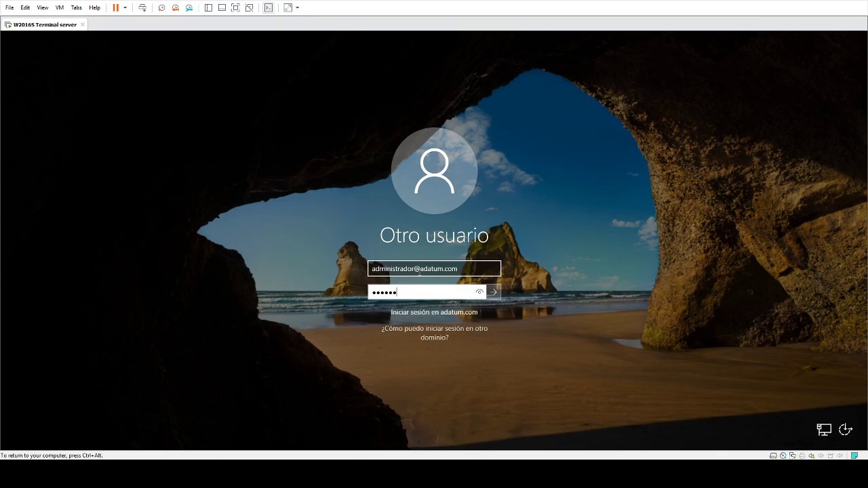Click the VMware message log icon

click(854, 455)
